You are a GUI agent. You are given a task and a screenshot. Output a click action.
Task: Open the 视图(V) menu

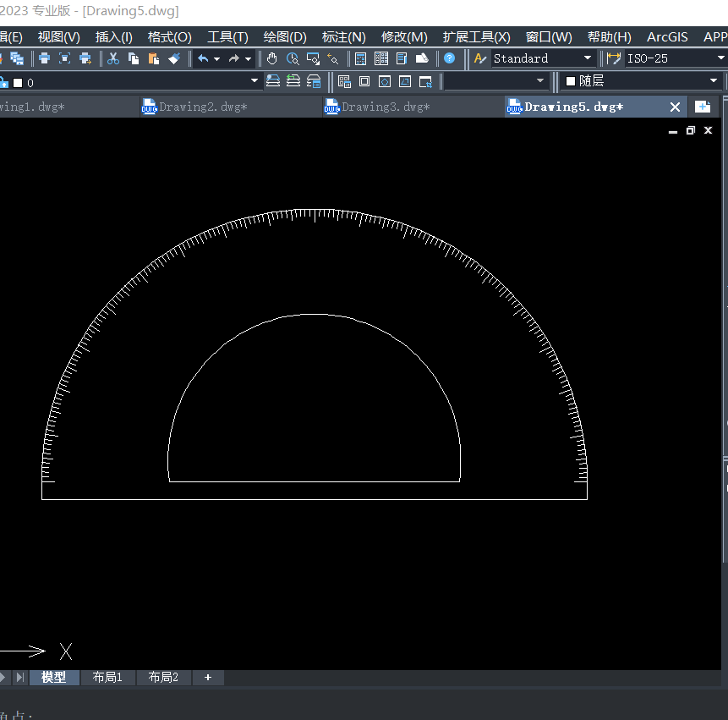pos(59,37)
